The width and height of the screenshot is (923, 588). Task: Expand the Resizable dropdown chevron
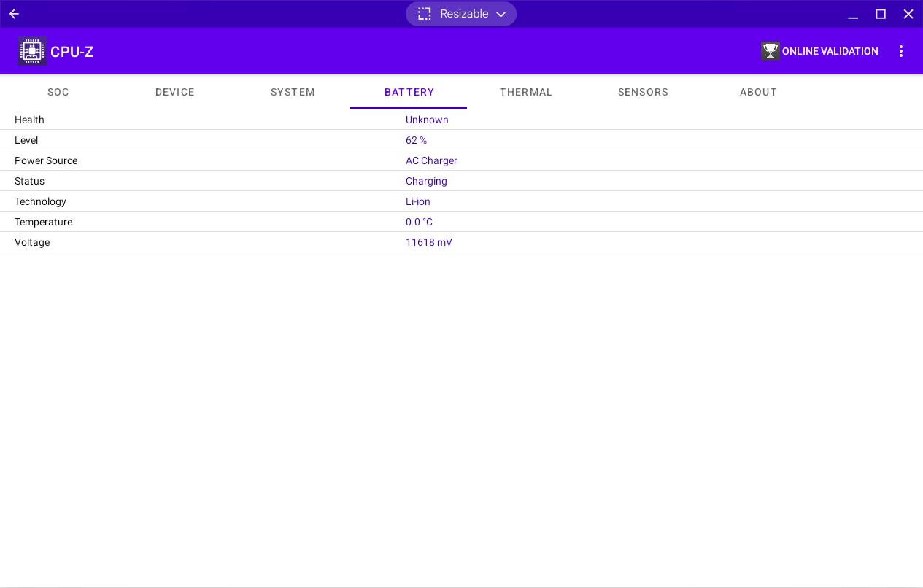[x=501, y=14]
